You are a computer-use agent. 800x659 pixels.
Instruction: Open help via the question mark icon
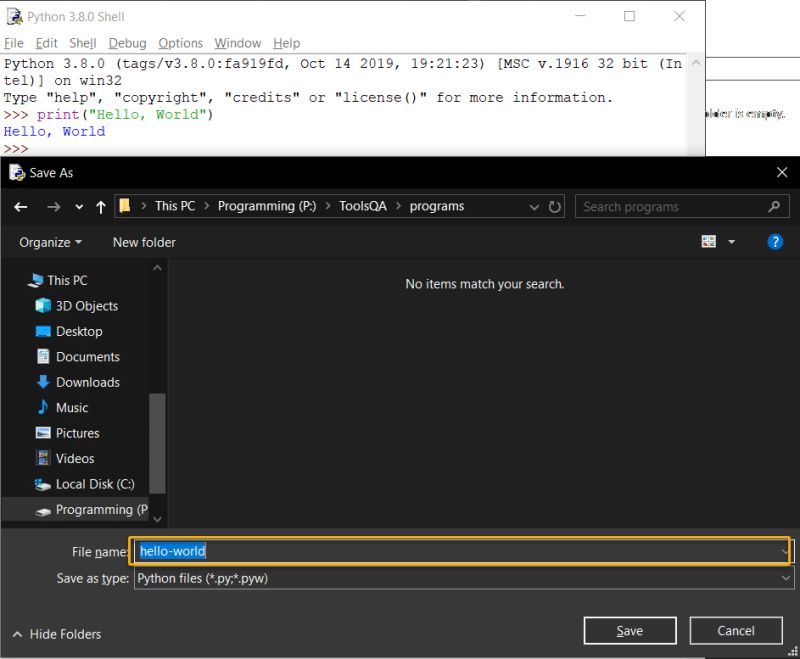[x=775, y=241]
